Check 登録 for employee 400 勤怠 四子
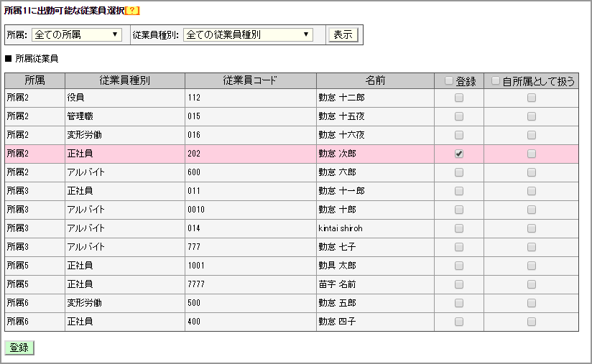 click(x=459, y=322)
